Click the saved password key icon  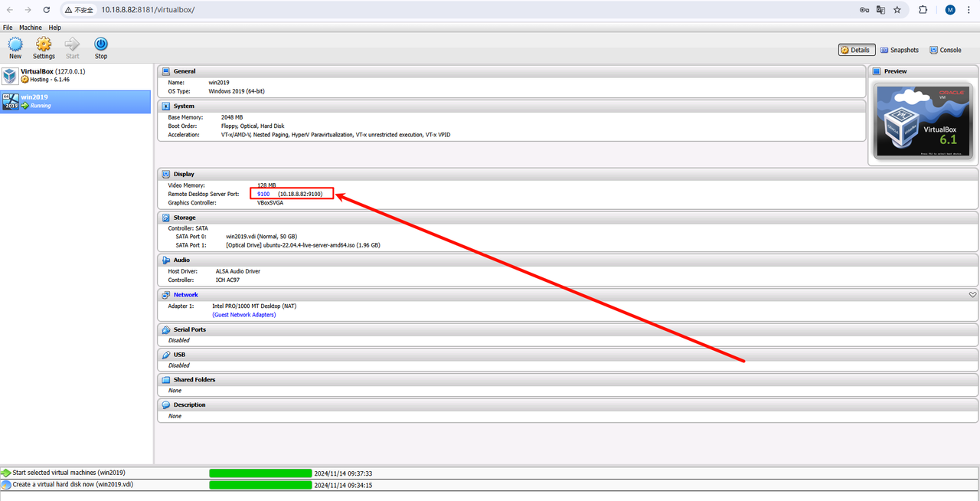pyautogui.click(x=864, y=10)
